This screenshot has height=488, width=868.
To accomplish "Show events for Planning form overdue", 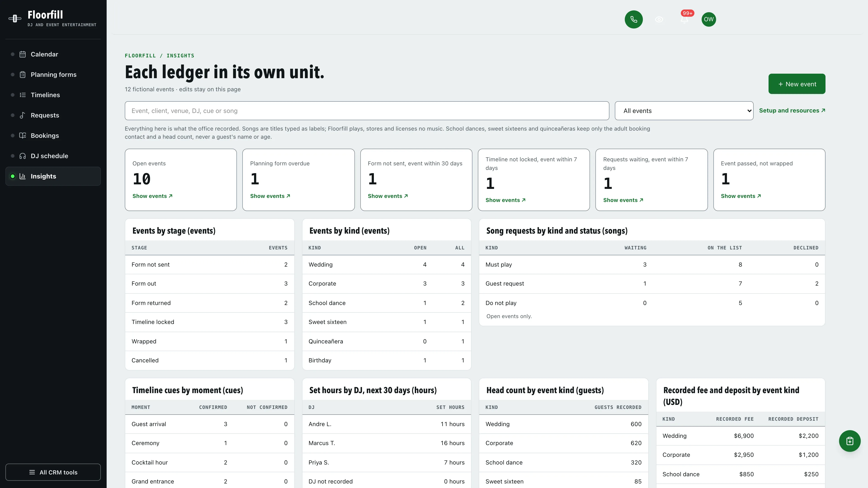I will click(x=270, y=196).
